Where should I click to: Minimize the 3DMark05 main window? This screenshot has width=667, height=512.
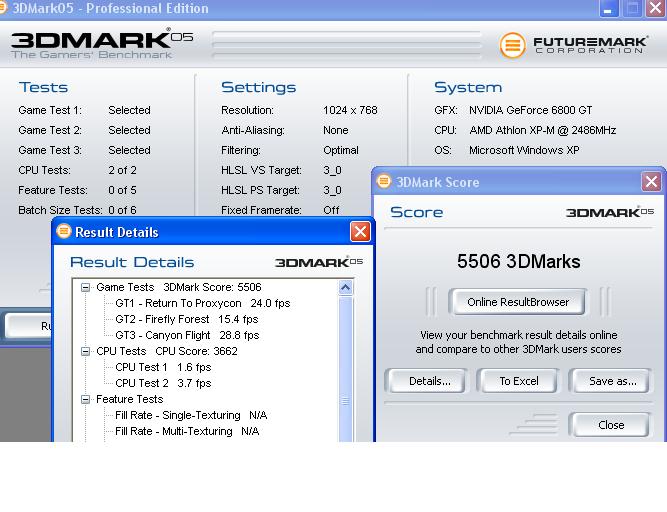coord(608,9)
